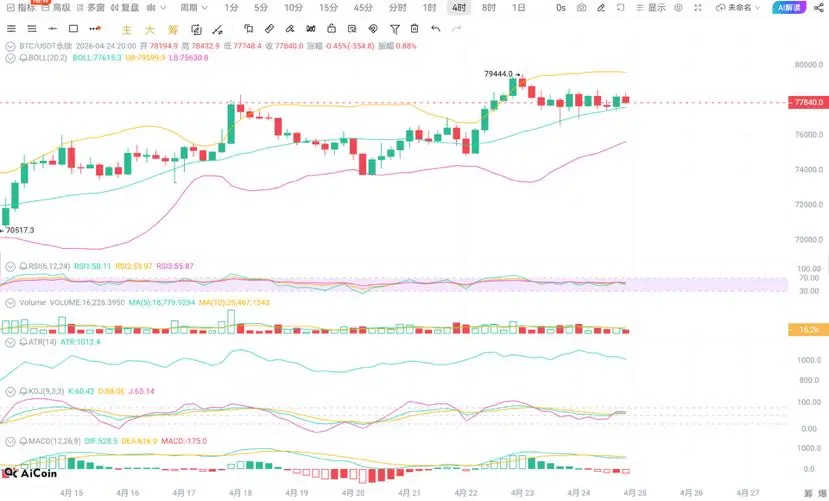Click the share icon

coord(818,8)
